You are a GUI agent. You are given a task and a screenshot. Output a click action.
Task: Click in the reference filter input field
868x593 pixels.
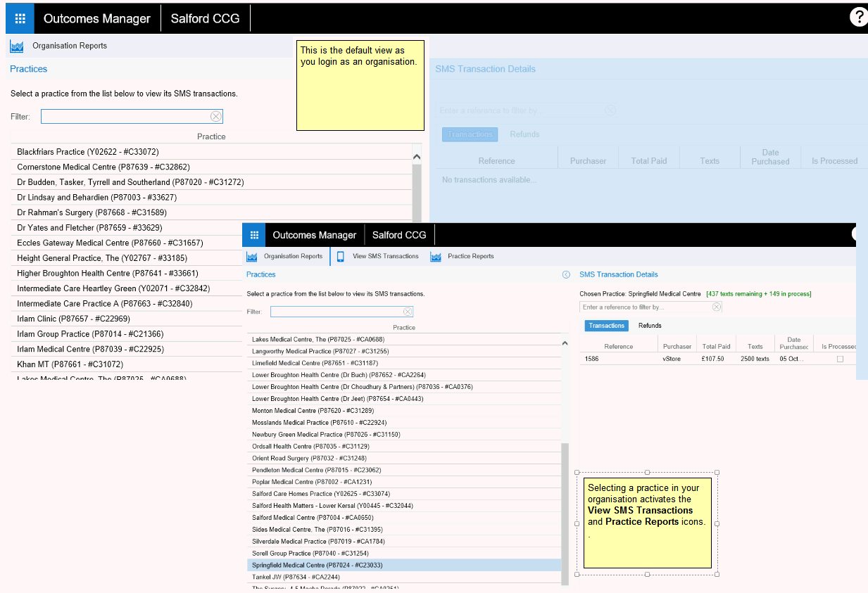pos(644,307)
